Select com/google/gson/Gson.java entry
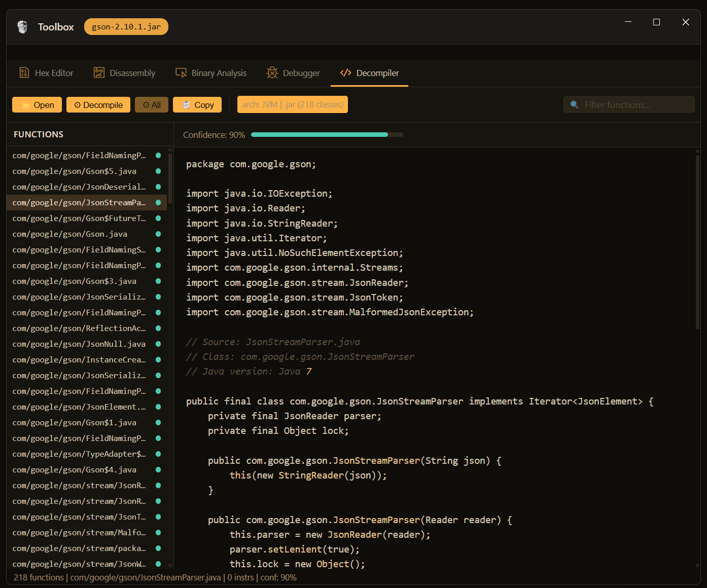The image size is (707, 588). [87, 234]
